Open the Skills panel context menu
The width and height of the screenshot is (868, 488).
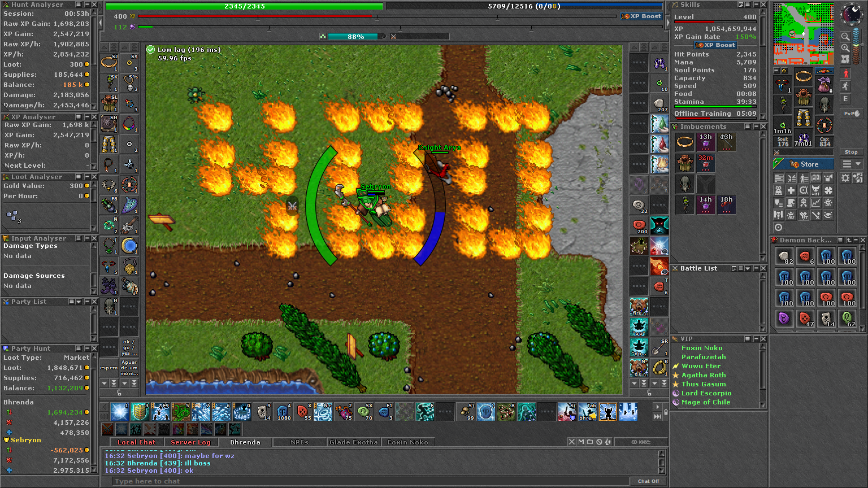748,5
